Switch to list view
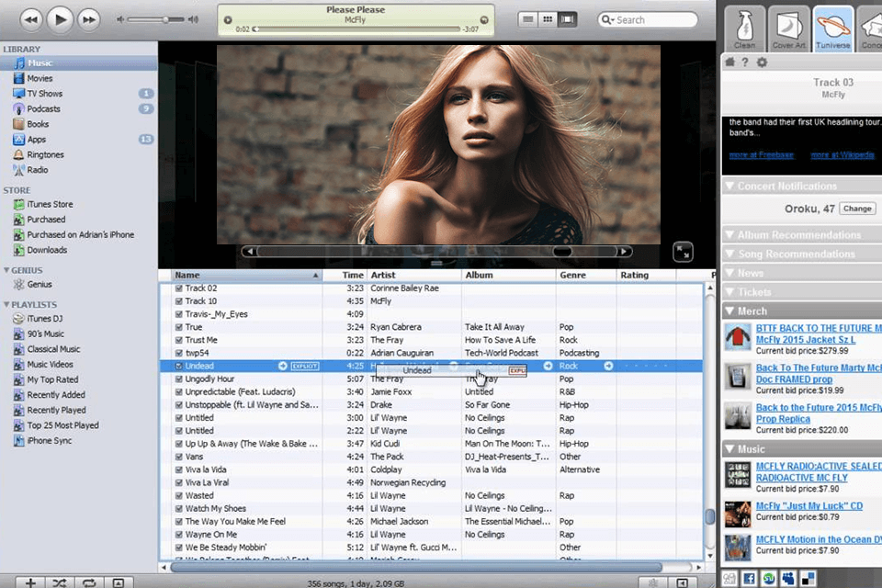Screen dimensions: 882x588 [x=527, y=19]
